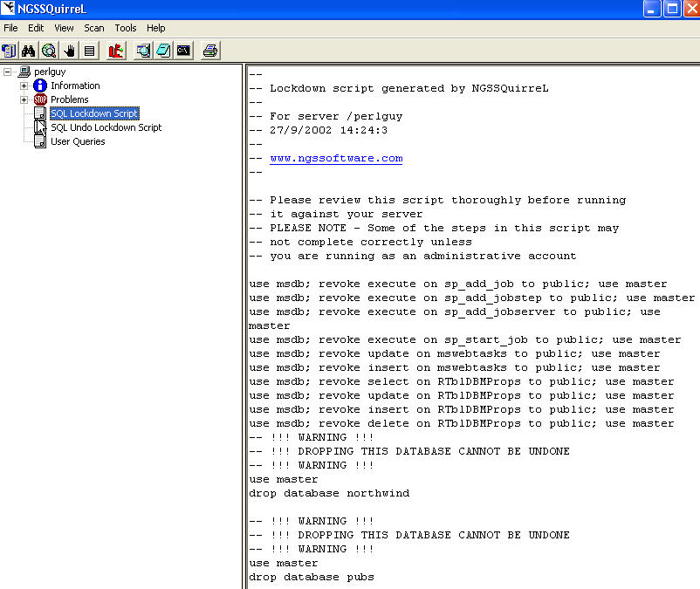The image size is (700, 589).
Task: Click the 'drop database pubs' line
Action: point(312,577)
